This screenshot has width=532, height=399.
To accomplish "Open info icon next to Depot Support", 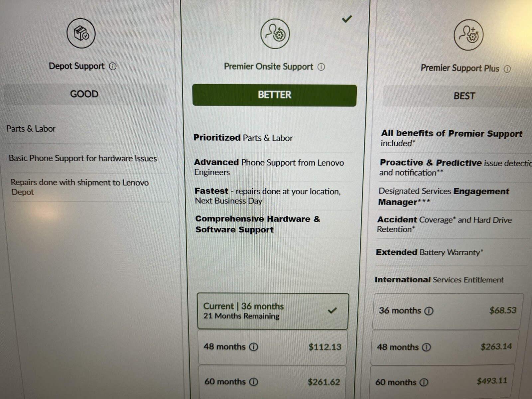I will coord(113,66).
